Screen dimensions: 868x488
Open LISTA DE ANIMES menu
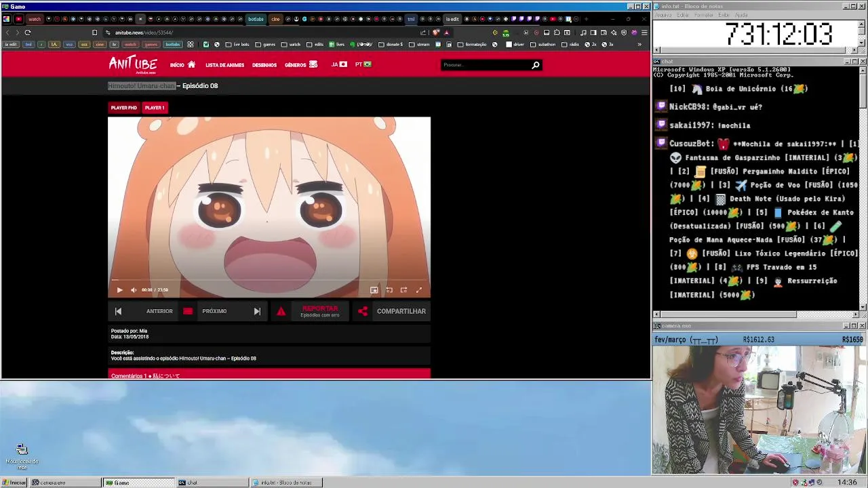(x=224, y=65)
